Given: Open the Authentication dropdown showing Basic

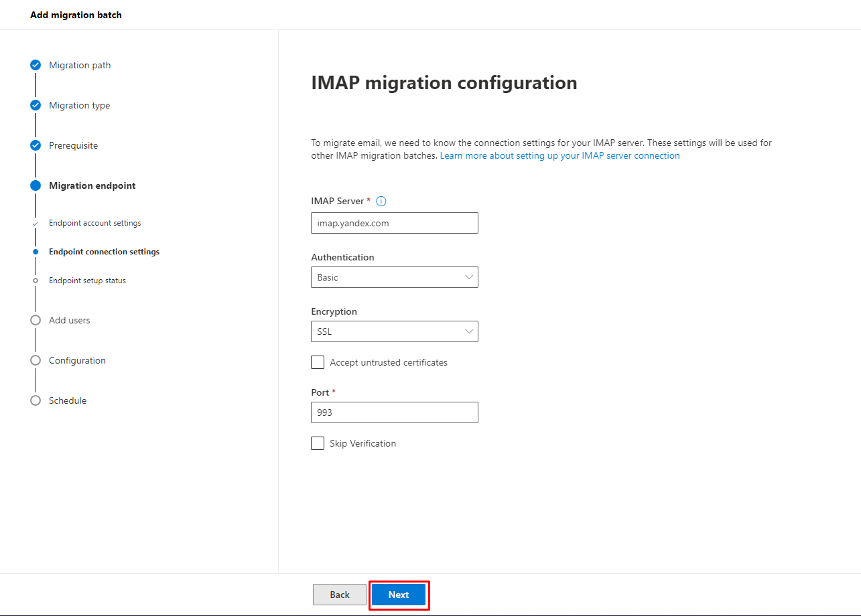Looking at the screenshot, I should click(395, 277).
